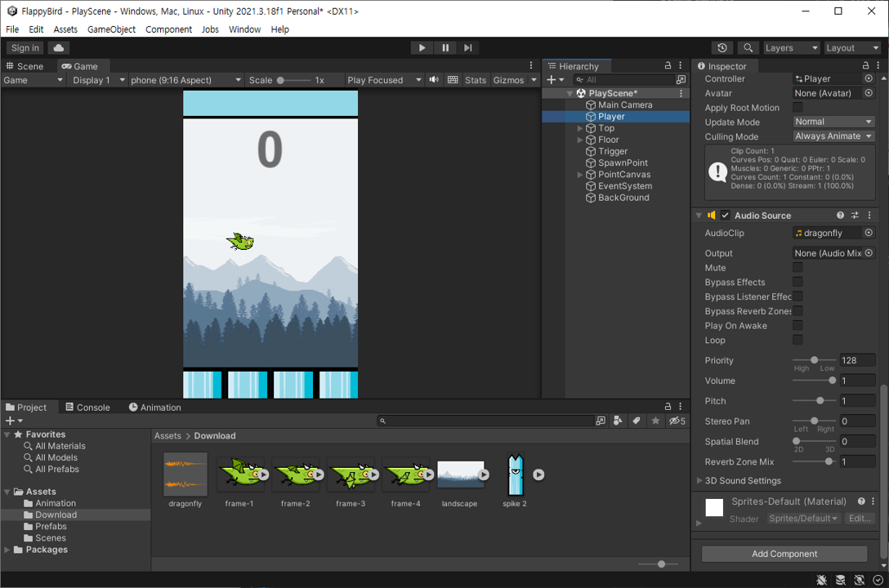Pick an AudioClip using the object picker
The width and height of the screenshot is (889, 588).
869,233
